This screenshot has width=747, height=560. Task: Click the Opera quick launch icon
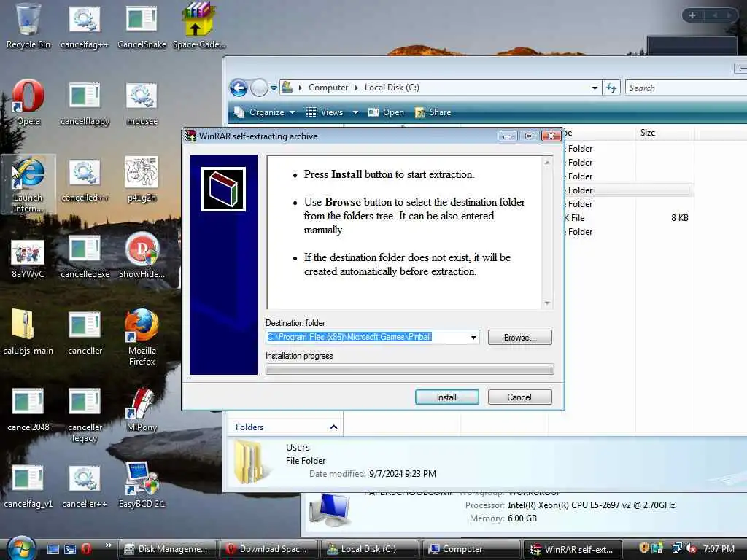[86, 549]
